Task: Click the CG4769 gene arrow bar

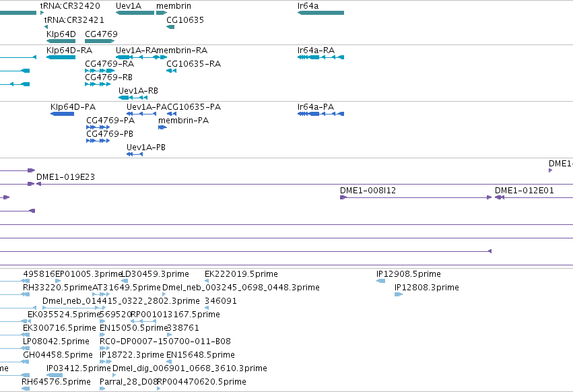Action: point(100,41)
